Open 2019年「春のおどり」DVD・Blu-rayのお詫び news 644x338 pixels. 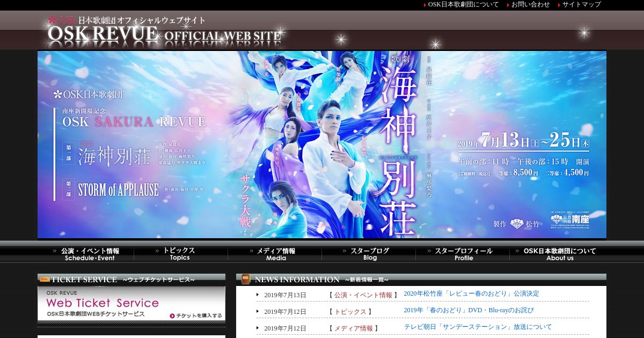pyautogui.click(x=469, y=310)
